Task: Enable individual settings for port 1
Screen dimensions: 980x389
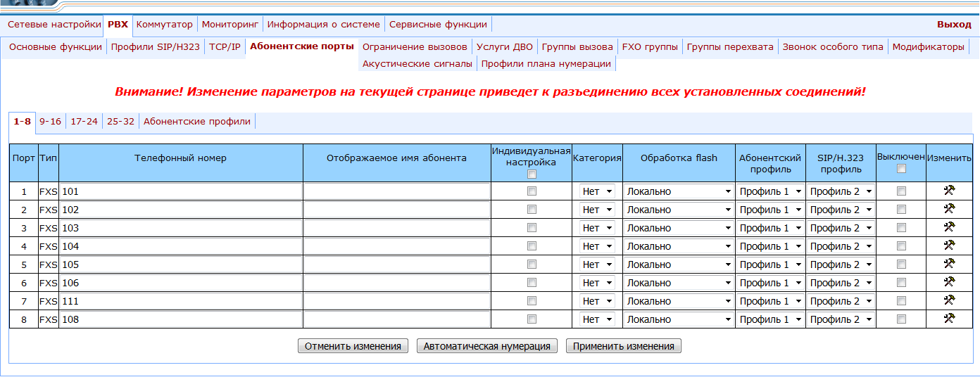Action: pos(532,191)
